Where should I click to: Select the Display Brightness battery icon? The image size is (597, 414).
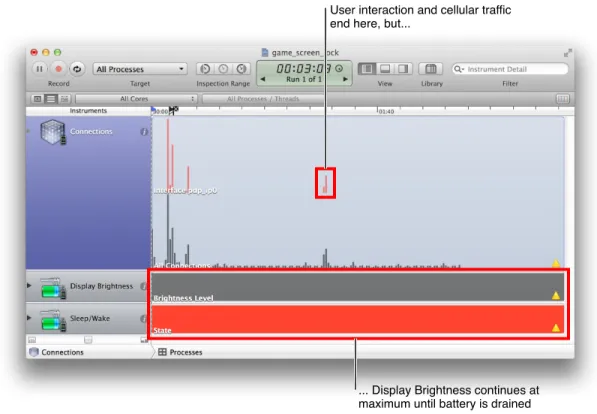click(53, 288)
